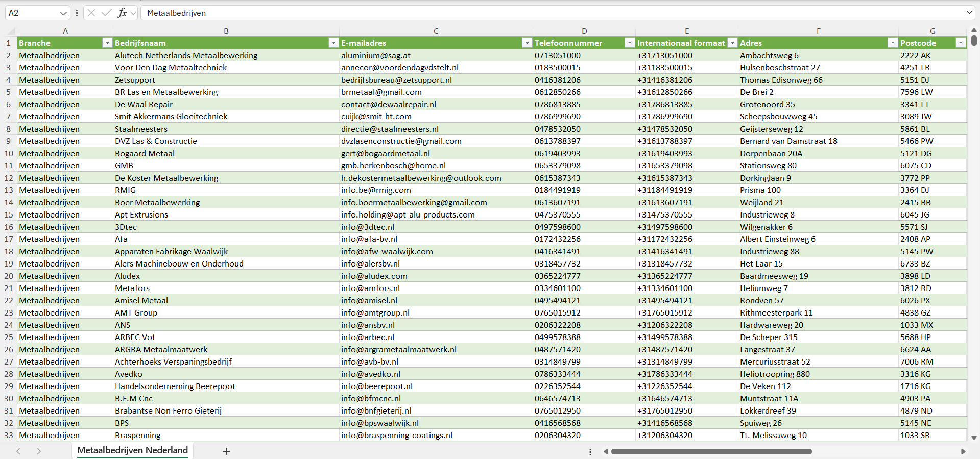The width and height of the screenshot is (980, 459).
Task: Click the contact@dewaalrepair.nl email cell
Action: (x=389, y=104)
